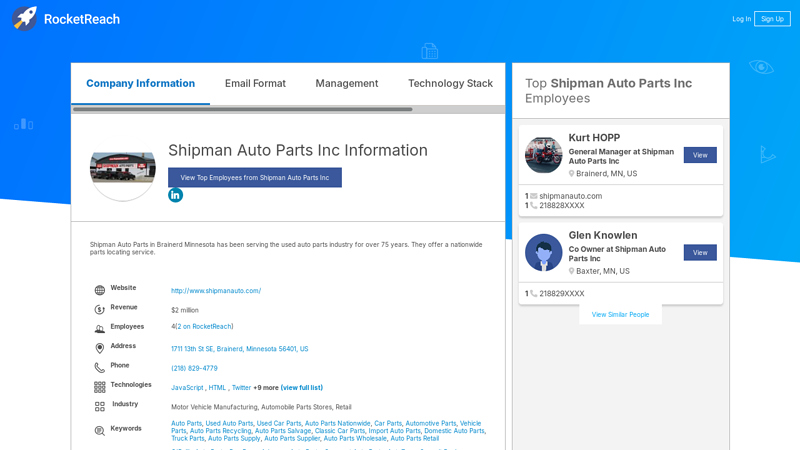
Task: Click the View Similar People link
Action: [620, 314]
